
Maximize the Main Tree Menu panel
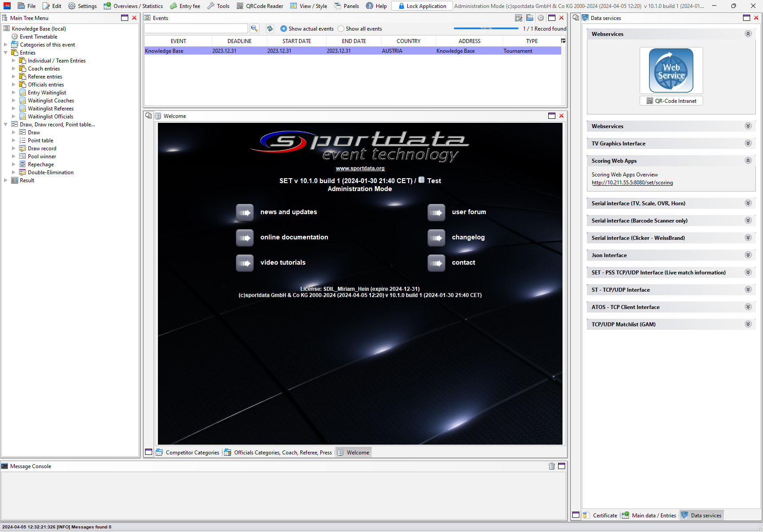coord(125,18)
